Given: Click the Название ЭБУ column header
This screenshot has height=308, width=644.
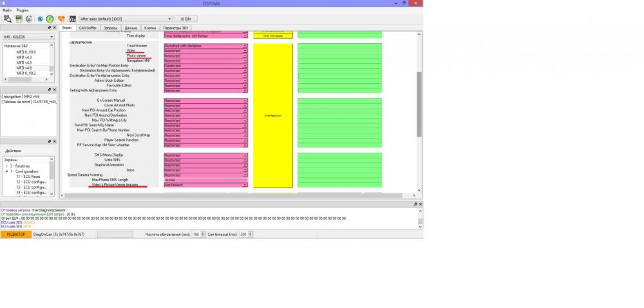Looking at the screenshot, I should tap(16, 46).
